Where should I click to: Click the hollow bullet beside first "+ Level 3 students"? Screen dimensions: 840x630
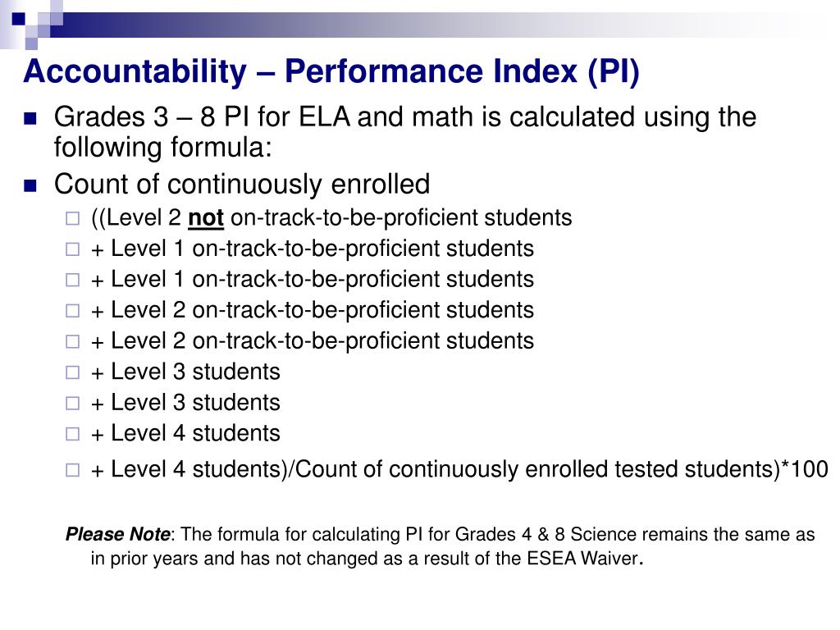(x=72, y=372)
